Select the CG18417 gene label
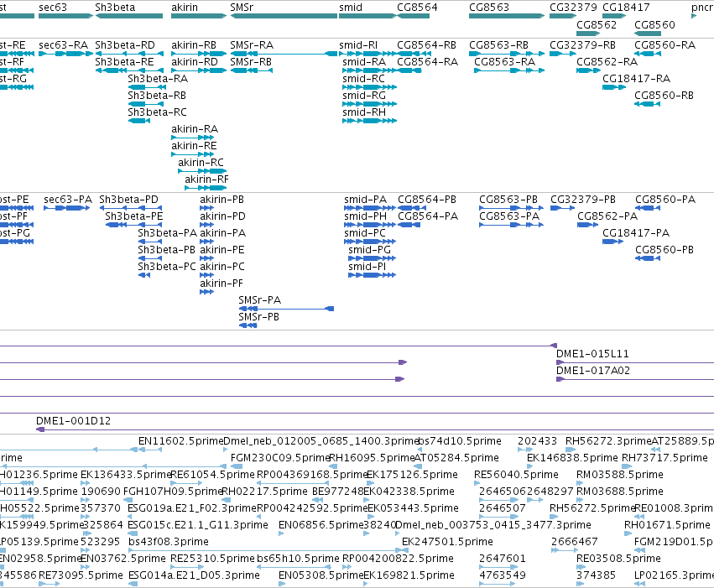The image size is (714, 588). (x=626, y=8)
